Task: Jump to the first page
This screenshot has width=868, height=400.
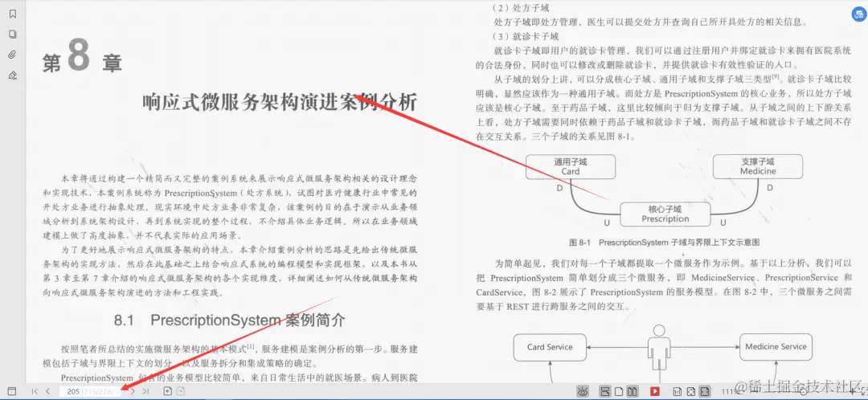Action: pos(35,391)
